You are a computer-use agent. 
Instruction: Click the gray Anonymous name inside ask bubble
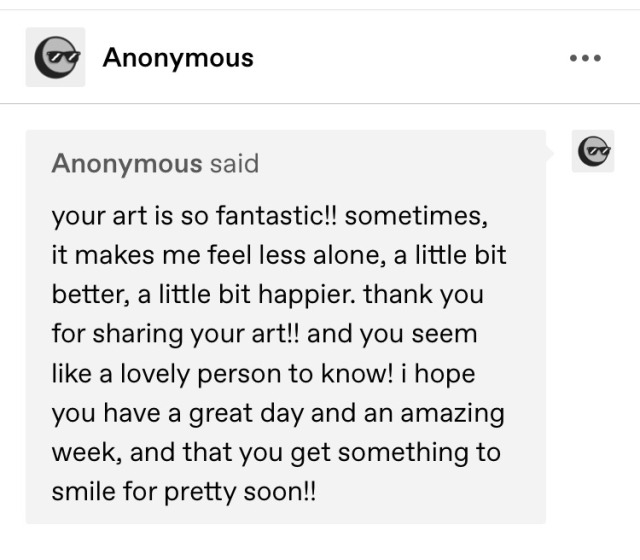[x=127, y=163]
